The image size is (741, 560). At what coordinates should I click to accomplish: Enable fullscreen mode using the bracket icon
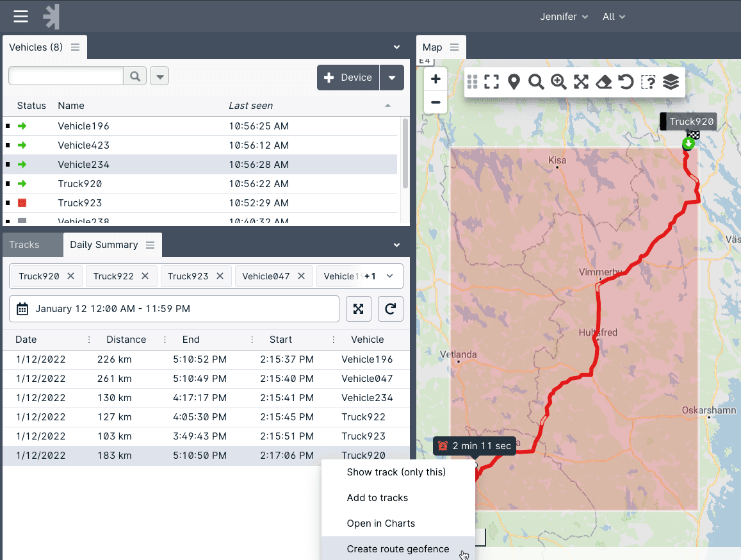tap(491, 82)
